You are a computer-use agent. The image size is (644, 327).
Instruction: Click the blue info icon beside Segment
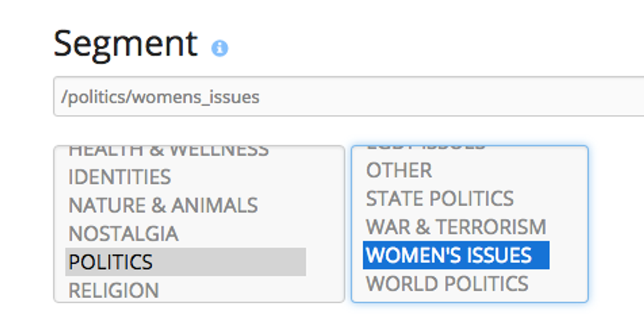(x=219, y=49)
